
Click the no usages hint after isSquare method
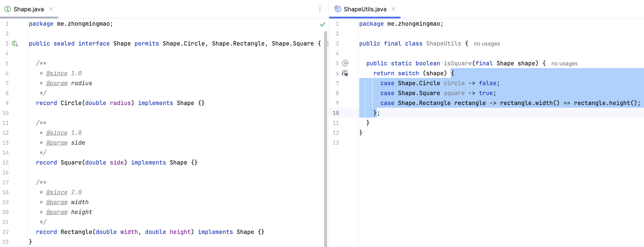click(x=564, y=63)
